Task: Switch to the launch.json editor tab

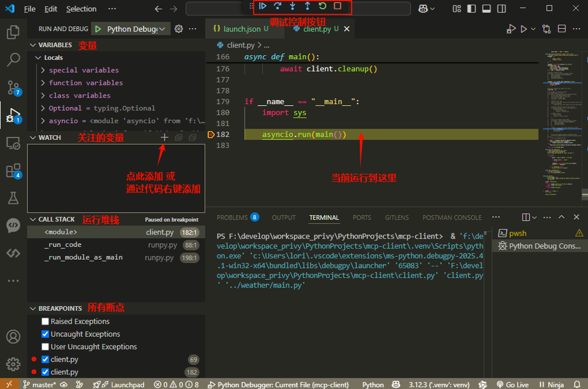Action: click(241, 29)
